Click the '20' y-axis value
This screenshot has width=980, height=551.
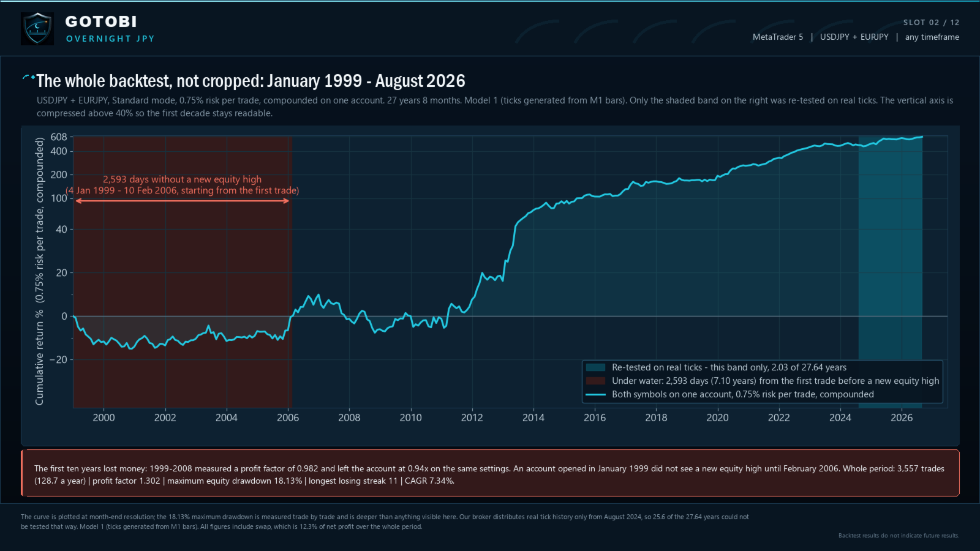(x=61, y=272)
